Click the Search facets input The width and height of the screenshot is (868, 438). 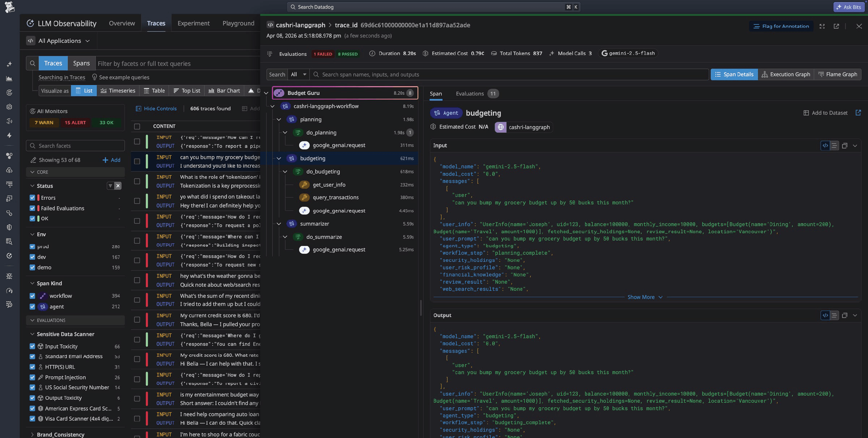pyautogui.click(x=75, y=146)
